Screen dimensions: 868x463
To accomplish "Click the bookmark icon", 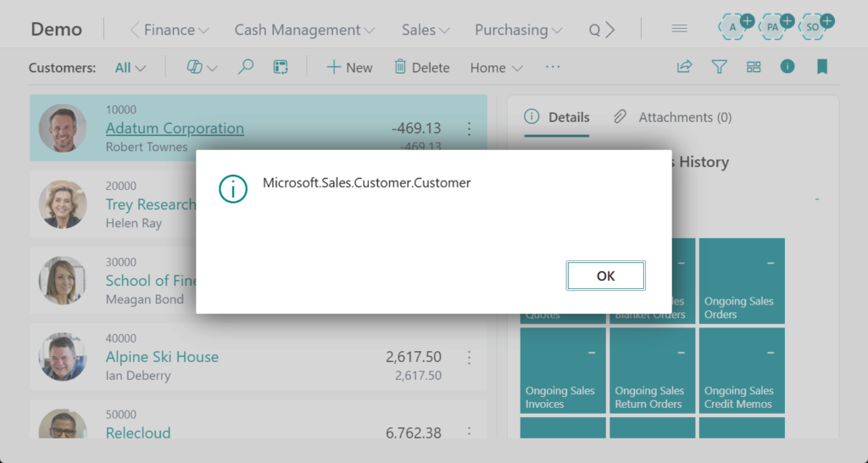I will [821, 66].
